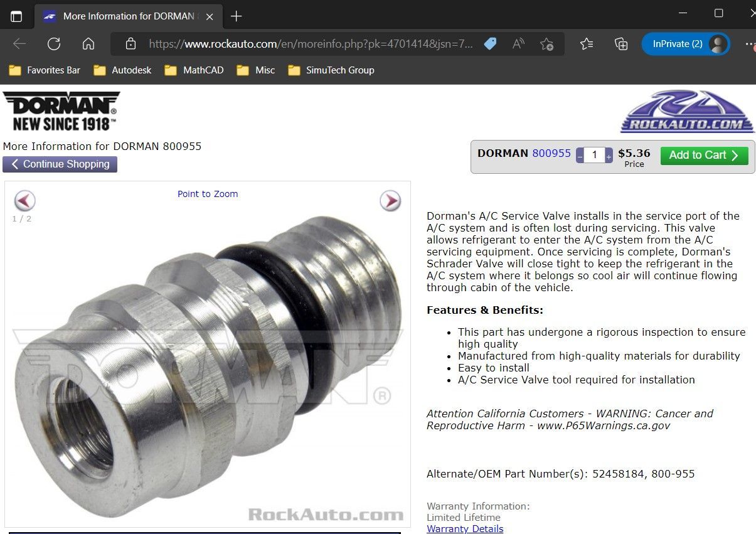Screen dimensions: 756x534
Task: Open the shopping price tag icon in address bar
Action: pyautogui.click(x=491, y=44)
